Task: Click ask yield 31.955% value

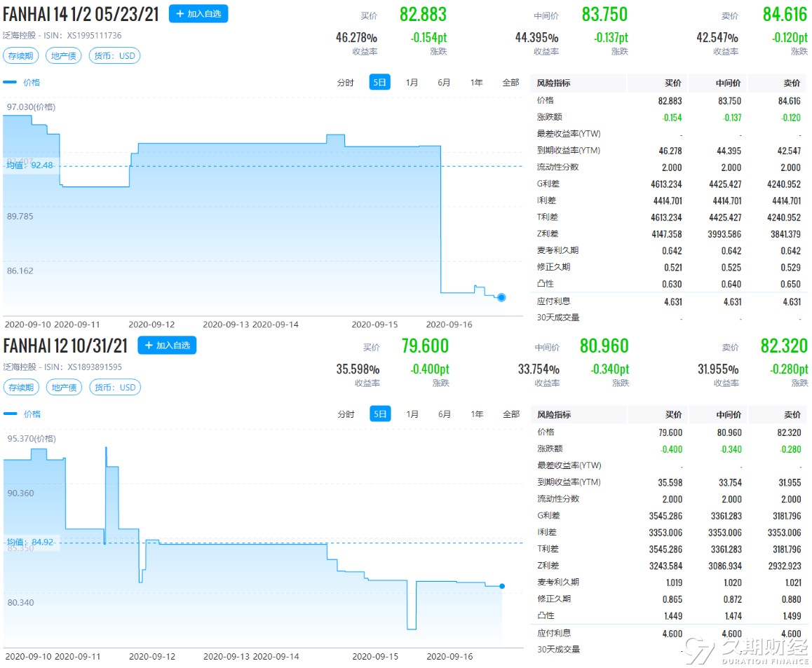Action: pos(718,369)
